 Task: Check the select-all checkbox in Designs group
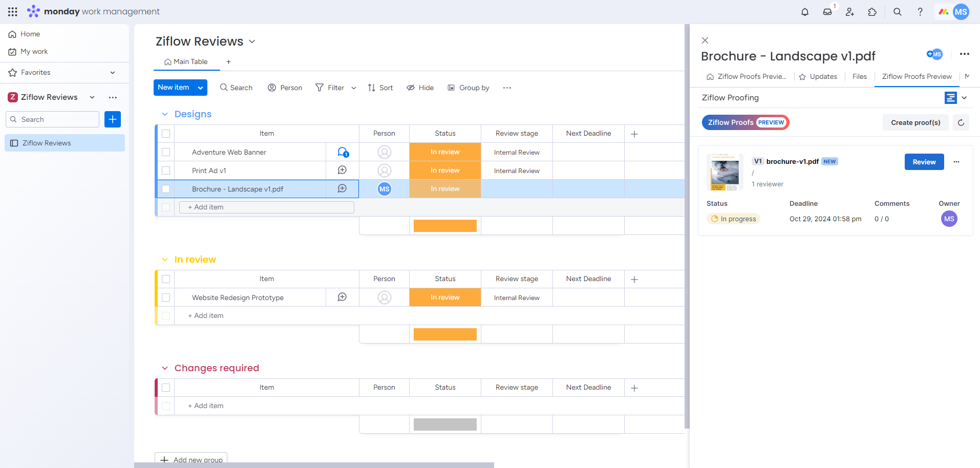(x=166, y=133)
